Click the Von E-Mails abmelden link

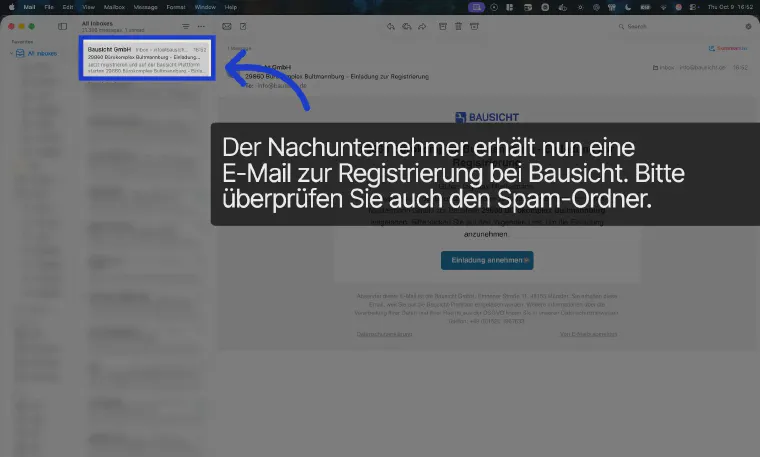pyautogui.click(x=588, y=334)
